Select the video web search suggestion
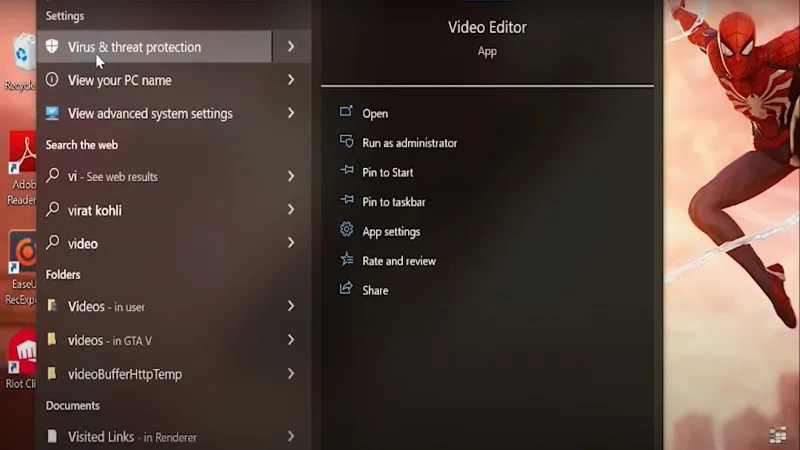Screen dimensions: 800x450 tap(173, 243)
